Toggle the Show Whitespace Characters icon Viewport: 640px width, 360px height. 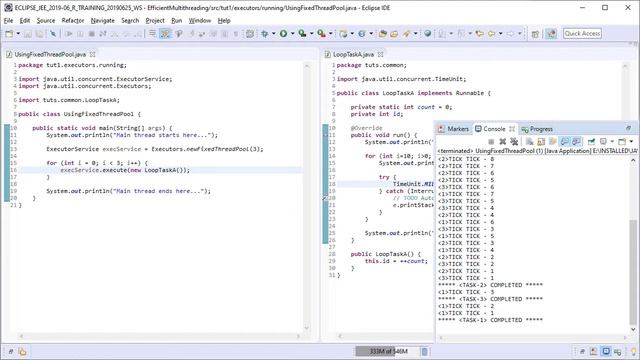click(x=236, y=34)
